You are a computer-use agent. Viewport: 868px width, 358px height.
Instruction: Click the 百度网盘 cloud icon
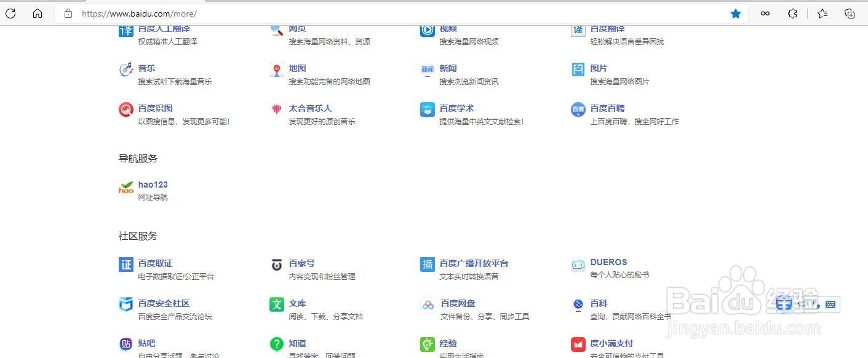coord(428,305)
